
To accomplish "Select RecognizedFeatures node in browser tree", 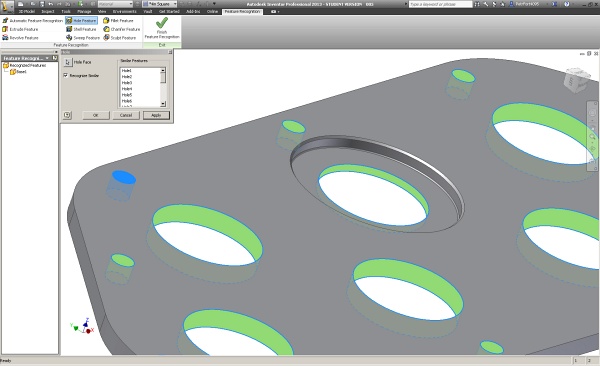I will [x=25, y=65].
